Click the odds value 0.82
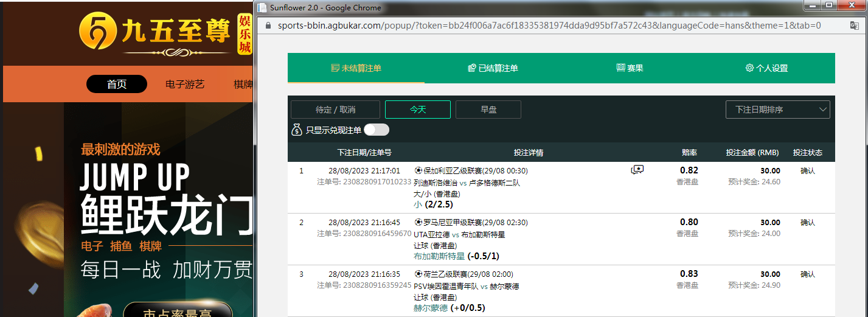868x317 pixels. coord(689,170)
